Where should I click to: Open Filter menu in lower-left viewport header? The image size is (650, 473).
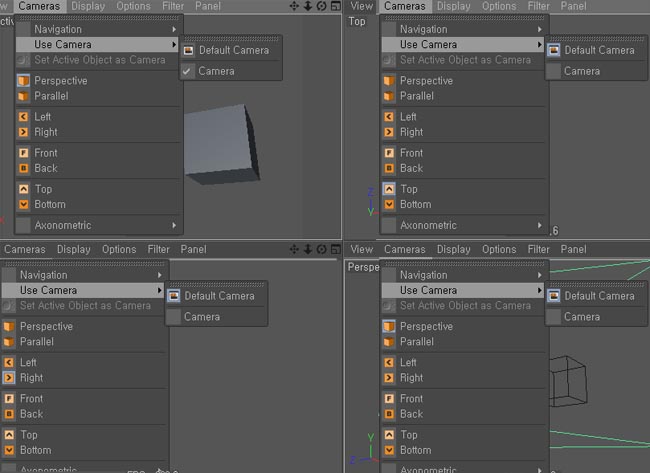(158, 249)
